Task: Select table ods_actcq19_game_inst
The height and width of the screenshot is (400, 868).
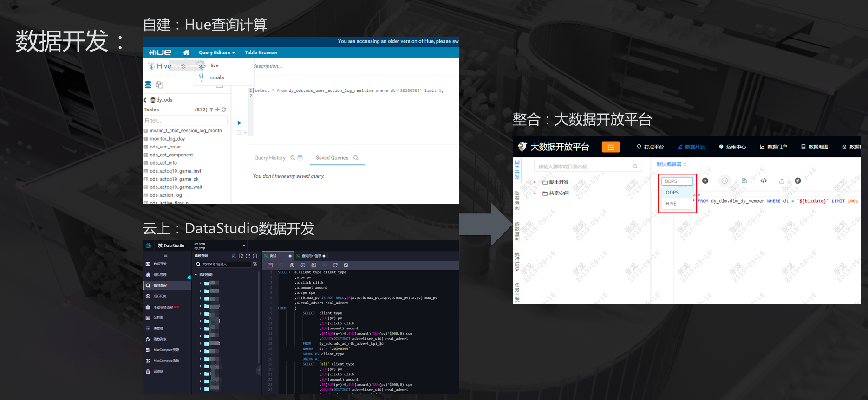Action: (176, 171)
